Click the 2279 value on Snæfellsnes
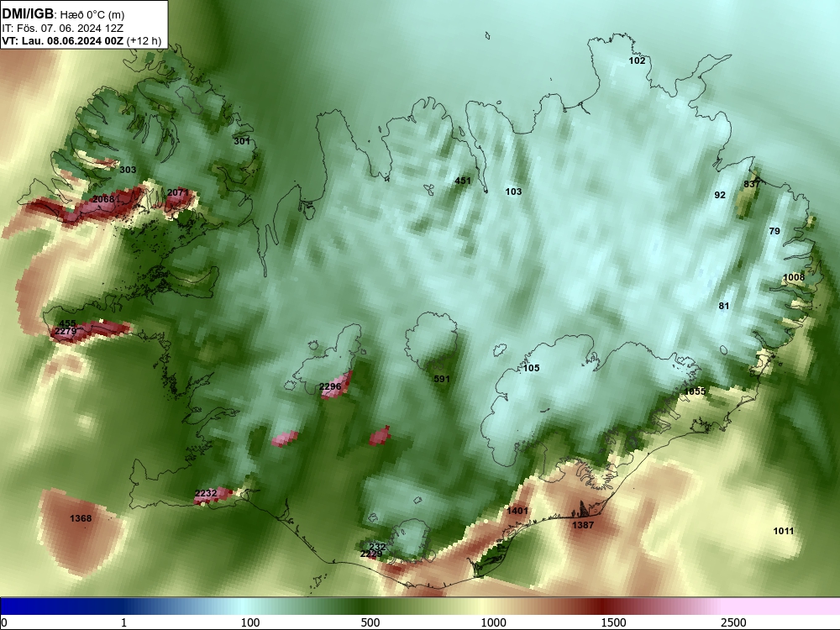Viewport: 840px width, 630px height. pyautogui.click(x=66, y=332)
